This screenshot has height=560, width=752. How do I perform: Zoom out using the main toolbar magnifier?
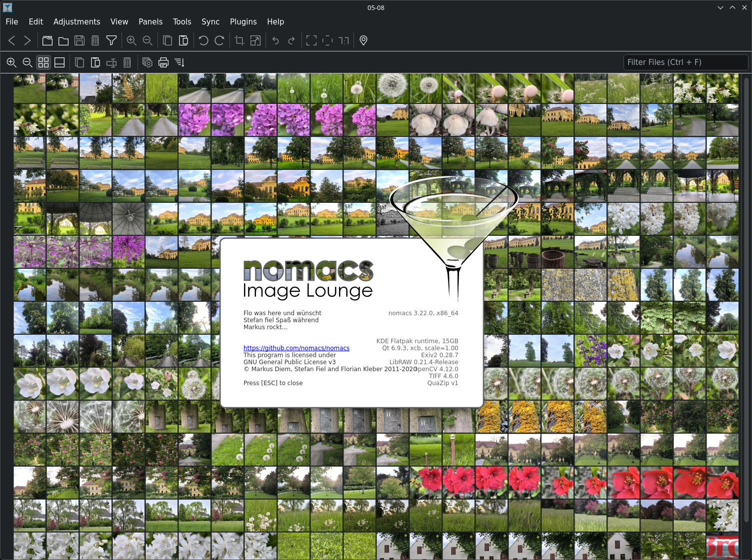pyautogui.click(x=147, y=40)
